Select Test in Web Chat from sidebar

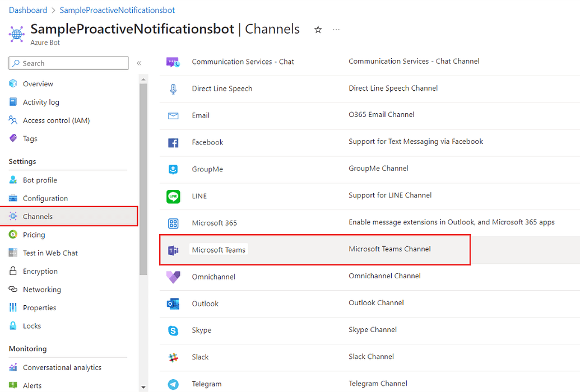coord(51,253)
